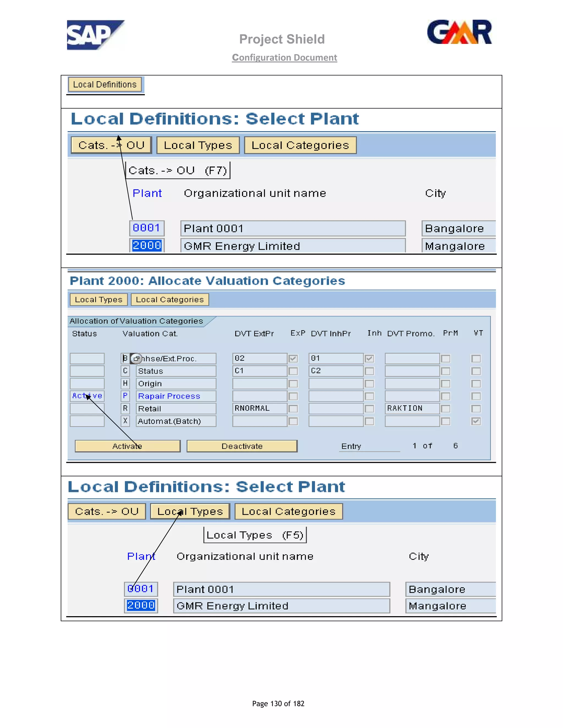Click Plant 0001 name field in top list
Screen dimensions: 563x728
coord(293,228)
